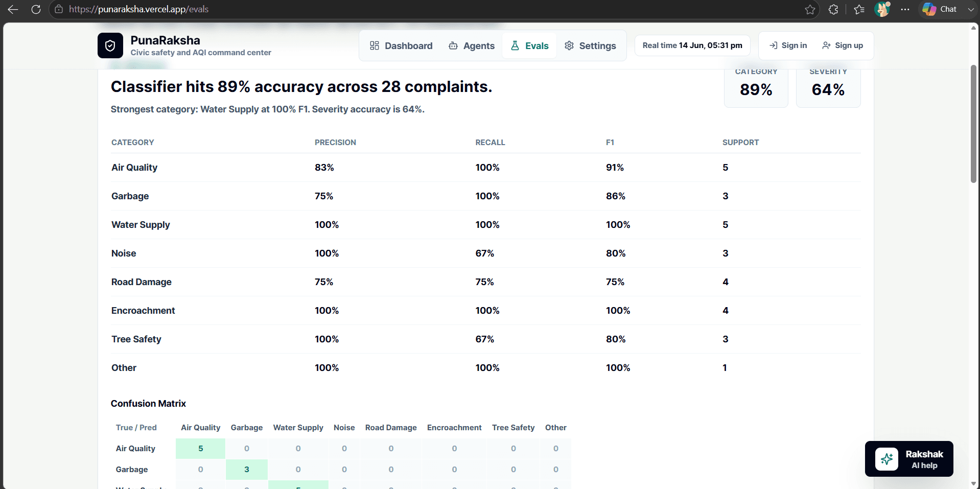Bookmark page with the star icon
Image resolution: width=980 pixels, height=489 pixels.
pyautogui.click(x=810, y=9)
